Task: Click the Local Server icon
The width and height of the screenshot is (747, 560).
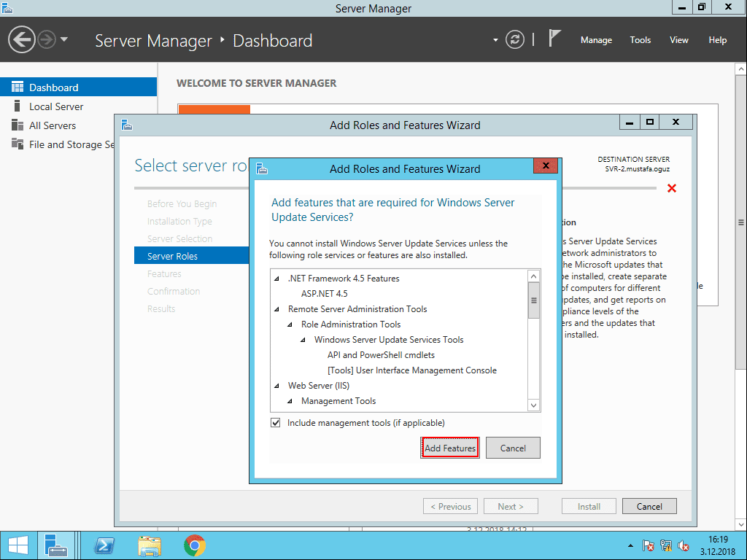Action: pyautogui.click(x=18, y=106)
